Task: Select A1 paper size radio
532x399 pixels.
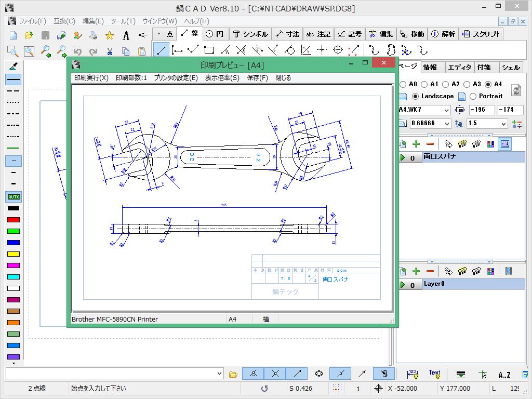Action: coord(424,84)
